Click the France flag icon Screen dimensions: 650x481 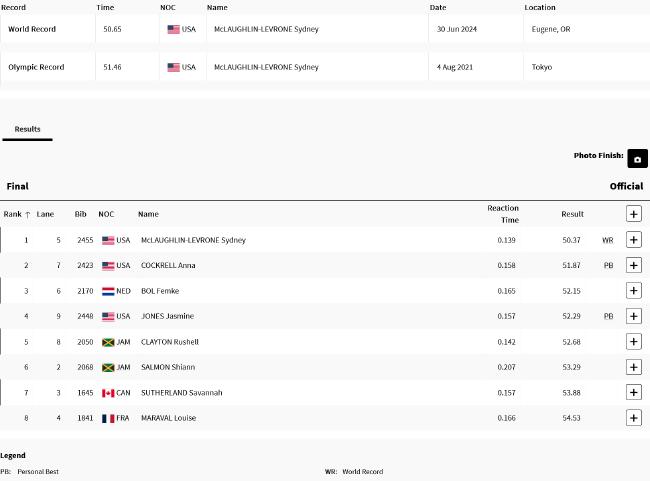pyautogui.click(x=108, y=418)
